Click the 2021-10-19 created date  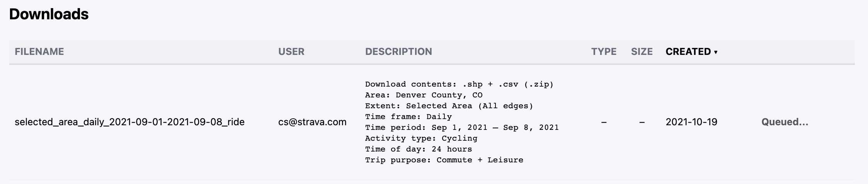(691, 122)
